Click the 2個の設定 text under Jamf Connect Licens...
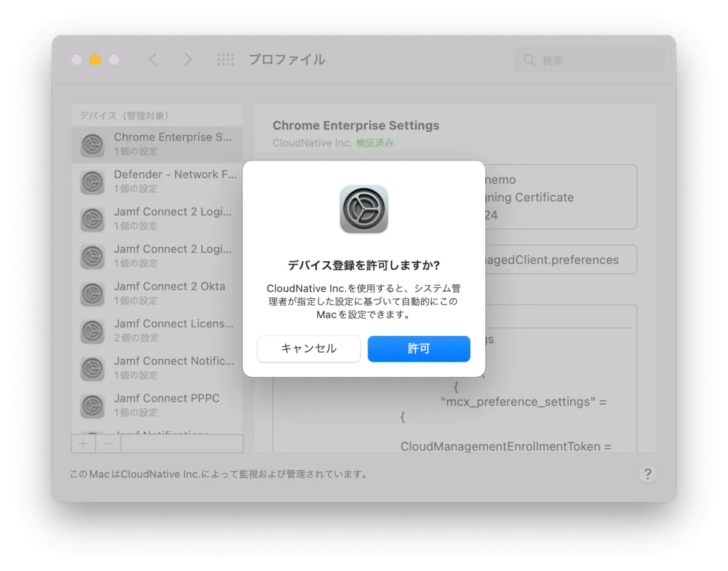Image resolution: width=728 pixels, height=571 pixels. tap(136, 338)
